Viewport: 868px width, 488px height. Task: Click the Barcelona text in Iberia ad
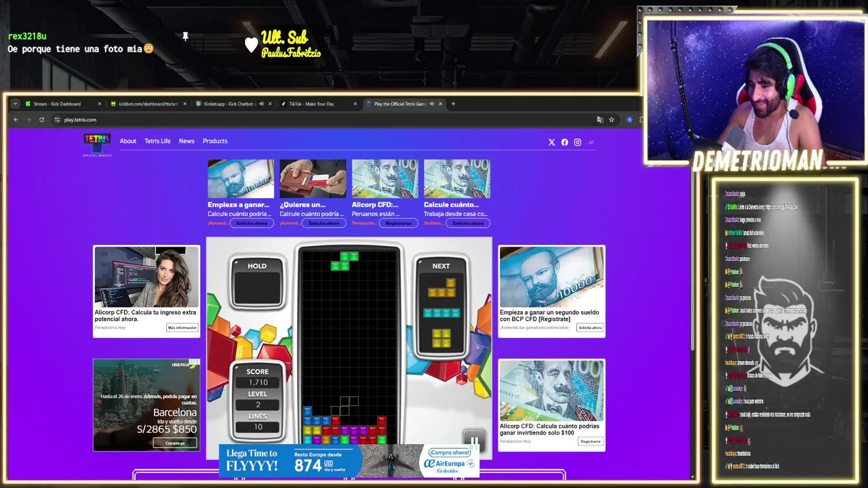click(x=175, y=413)
